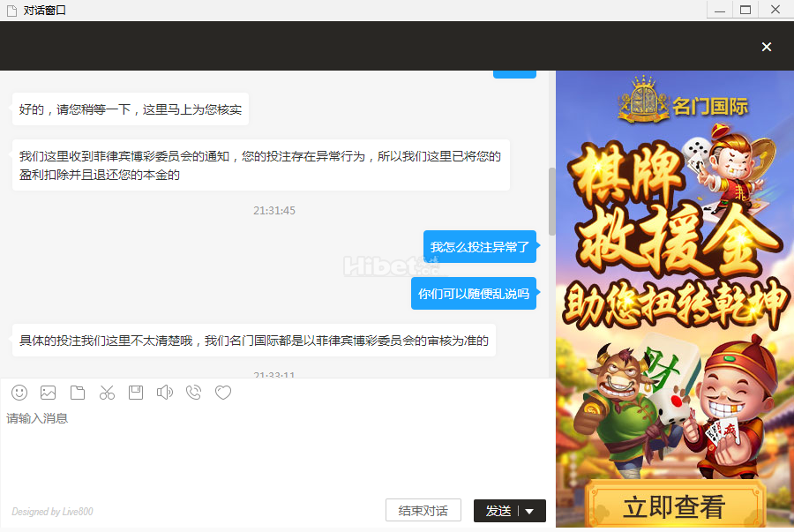Select the scissors screenshot tool
Viewport: 794px width, 532px height.
click(x=107, y=393)
